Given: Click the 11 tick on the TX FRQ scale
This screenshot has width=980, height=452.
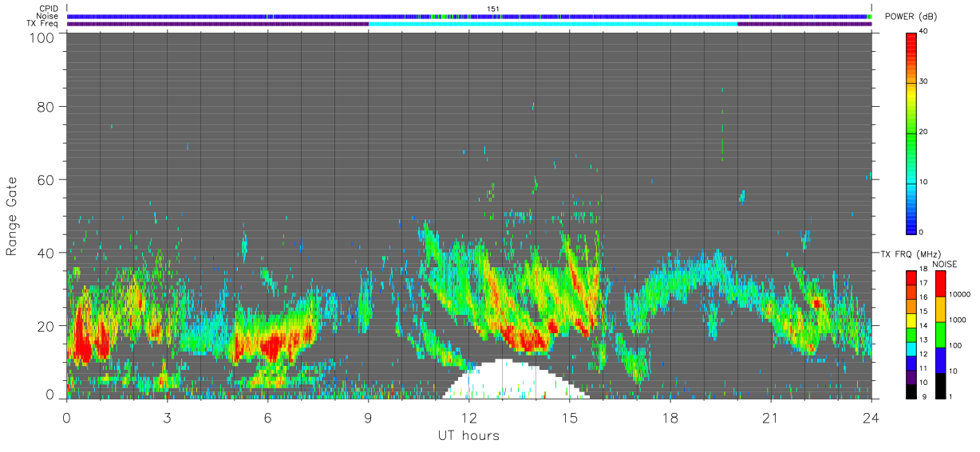Looking at the screenshot, I should pyautogui.click(x=924, y=368).
